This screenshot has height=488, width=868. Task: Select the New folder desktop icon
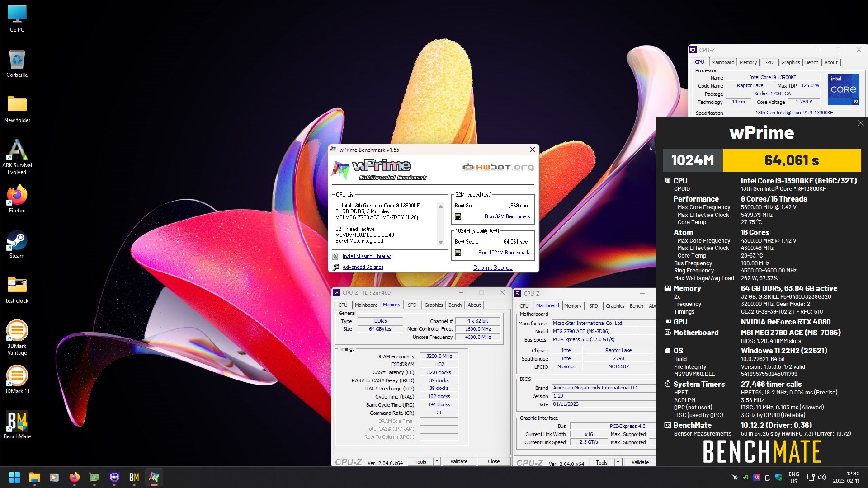pyautogui.click(x=17, y=109)
